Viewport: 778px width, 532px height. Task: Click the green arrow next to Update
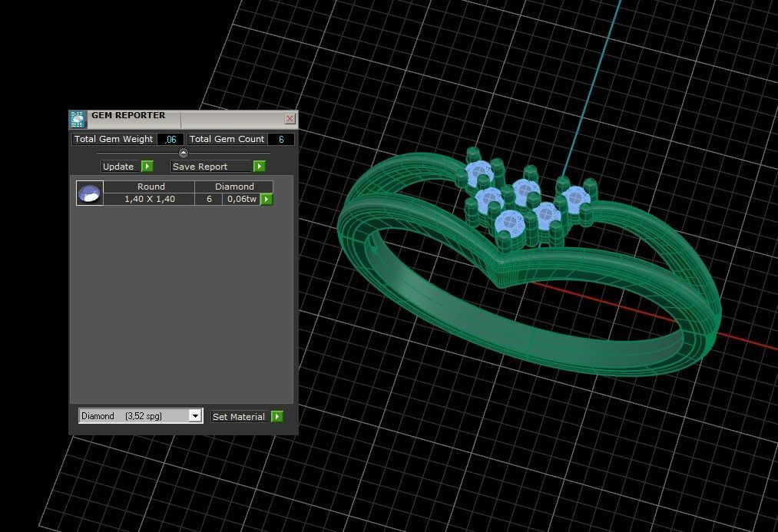pyautogui.click(x=147, y=167)
